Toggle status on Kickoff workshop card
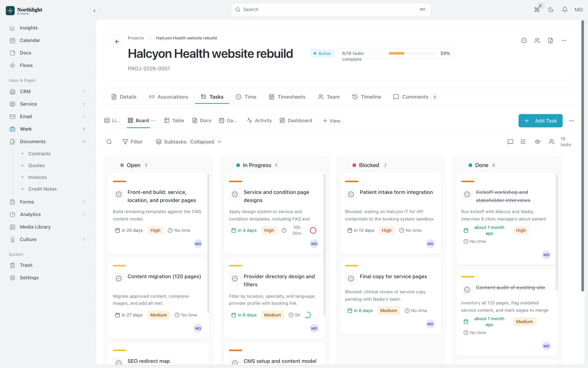Screen dimensions: 588x368 (467, 194)
